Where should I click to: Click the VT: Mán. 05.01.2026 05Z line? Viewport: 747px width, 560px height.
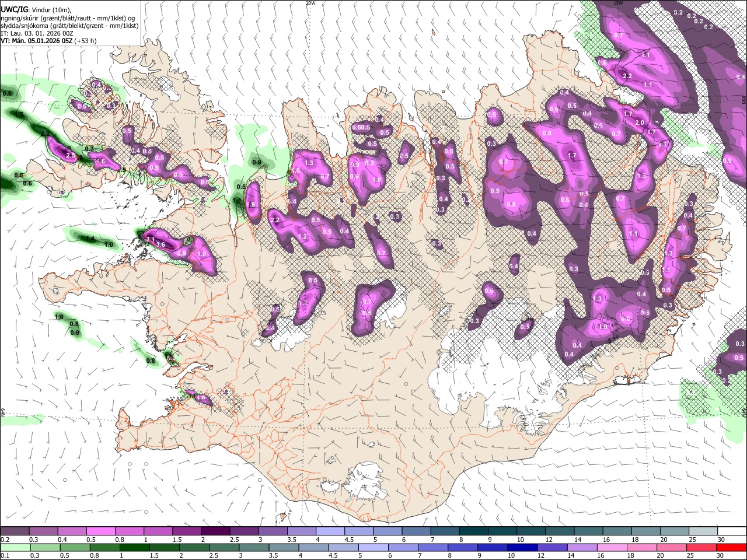48,41
